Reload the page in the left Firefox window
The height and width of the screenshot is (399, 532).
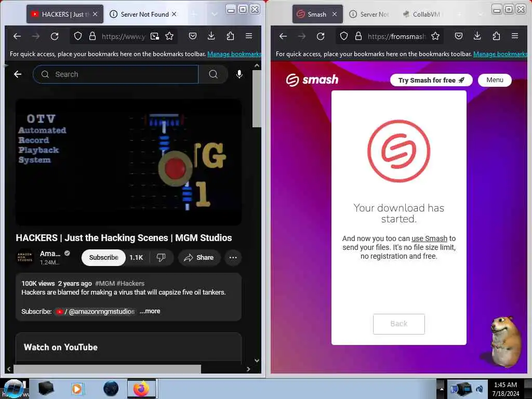(x=55, y=36)
